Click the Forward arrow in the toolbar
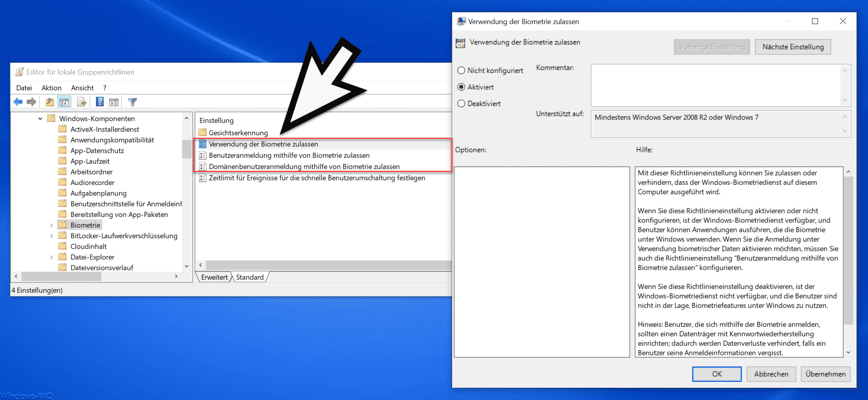 [32, 102]
